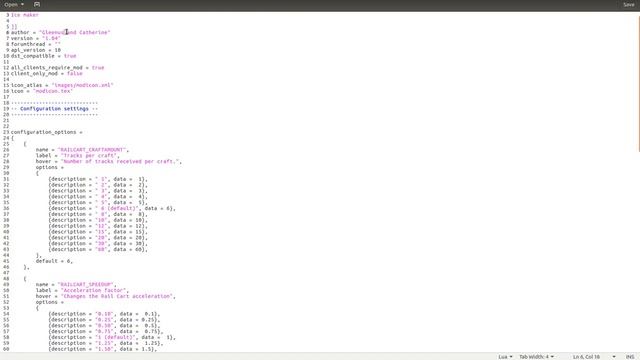This screenshot has height=360, width=640.
Task: Click the "default = 6," line
Action: 54,261
